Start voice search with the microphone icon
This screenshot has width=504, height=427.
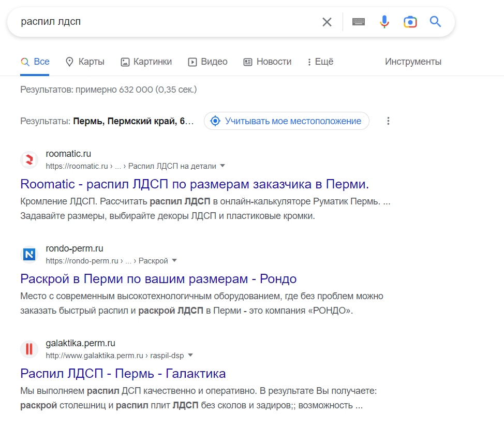[384, 22]
